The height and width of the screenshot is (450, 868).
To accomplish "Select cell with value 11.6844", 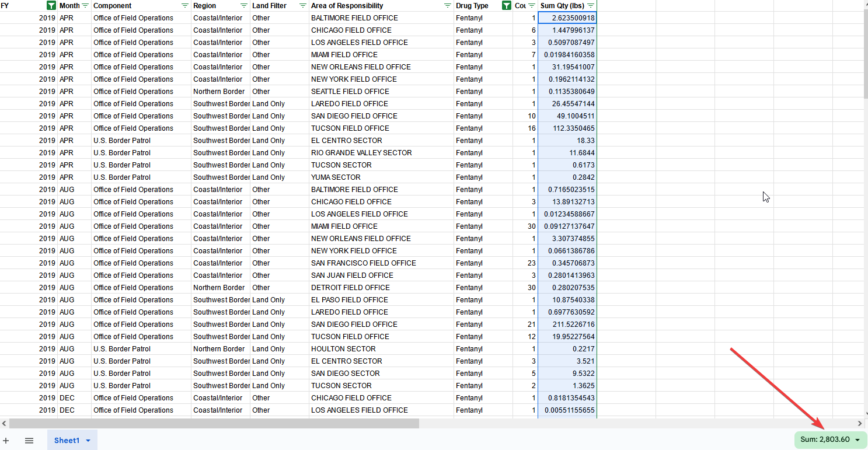I will 567,153.
